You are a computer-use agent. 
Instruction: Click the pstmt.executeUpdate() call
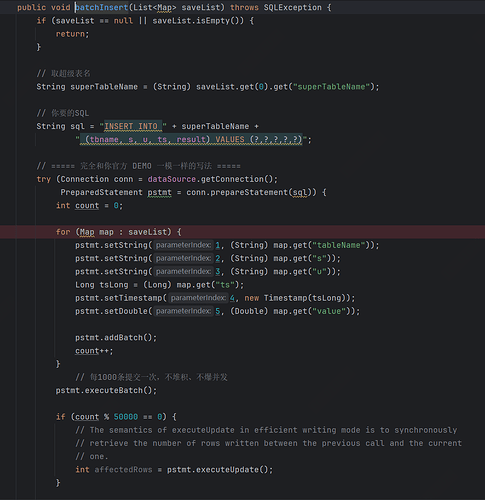pos(220,469)
